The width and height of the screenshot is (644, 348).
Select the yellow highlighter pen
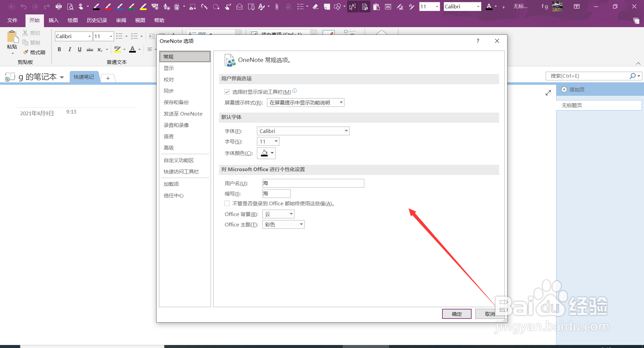(x=143, y=6)
